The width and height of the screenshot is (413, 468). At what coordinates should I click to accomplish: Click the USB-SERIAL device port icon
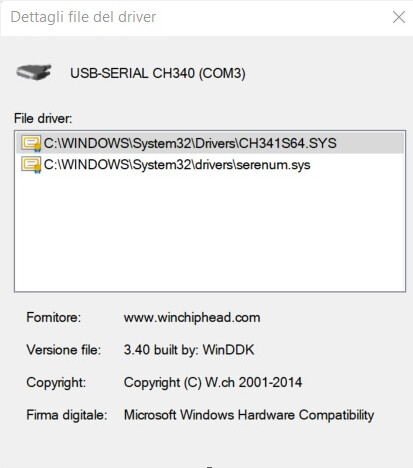(x=34, y=72)
